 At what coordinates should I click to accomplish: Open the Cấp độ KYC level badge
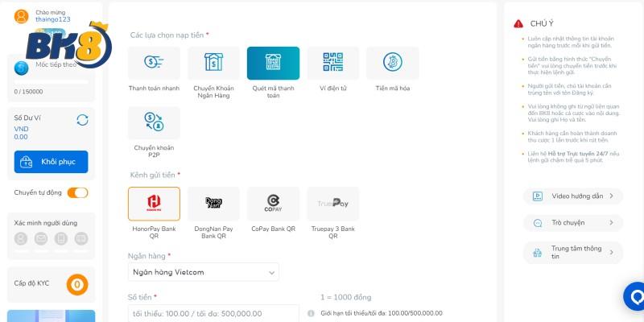coord(77,285)
